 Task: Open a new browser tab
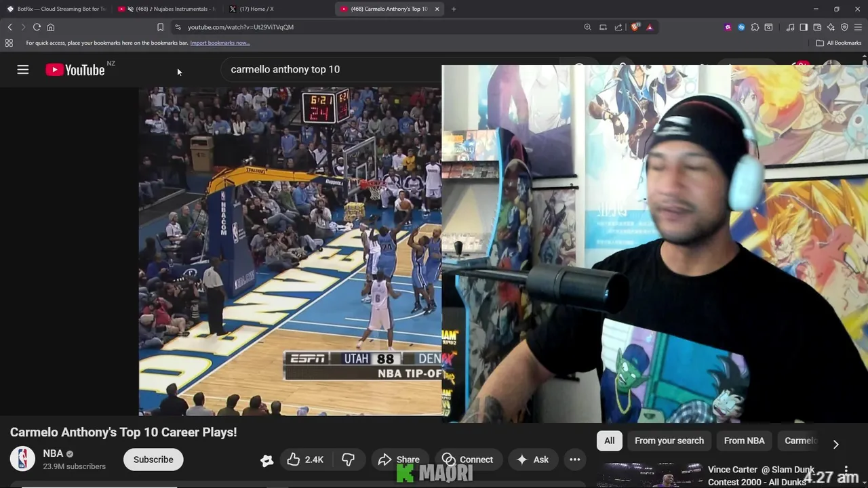(454, 9)
